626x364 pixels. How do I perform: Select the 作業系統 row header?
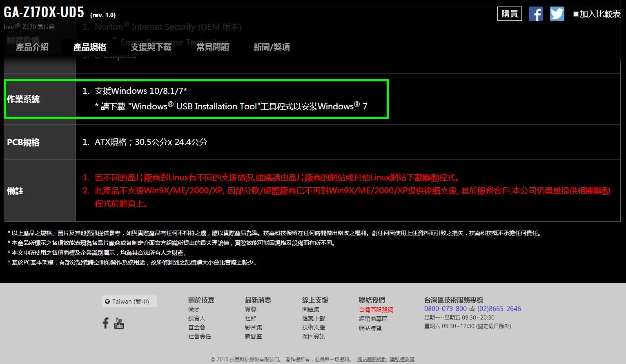point(23,99)
